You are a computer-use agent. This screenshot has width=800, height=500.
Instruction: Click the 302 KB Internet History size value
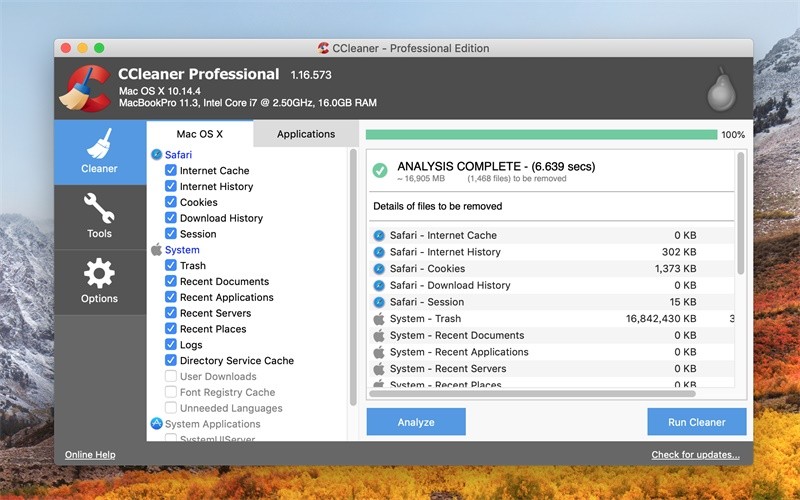point(679,252)
